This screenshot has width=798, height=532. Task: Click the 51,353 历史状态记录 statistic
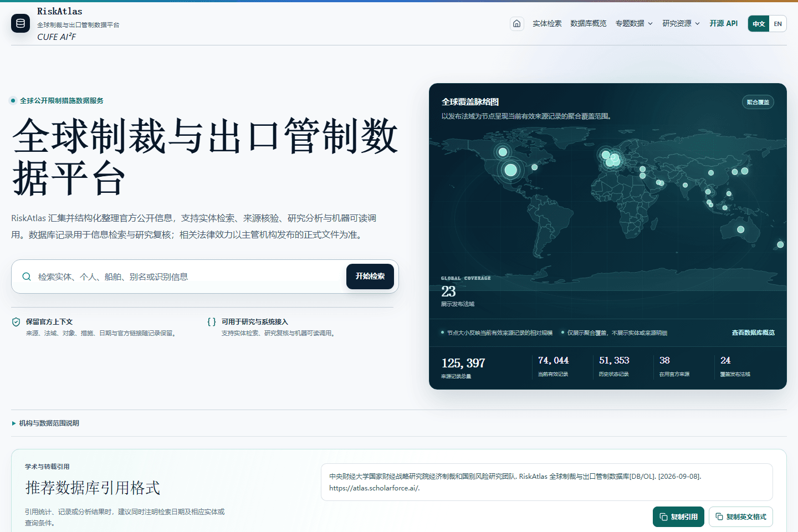[x=614, y=366]
